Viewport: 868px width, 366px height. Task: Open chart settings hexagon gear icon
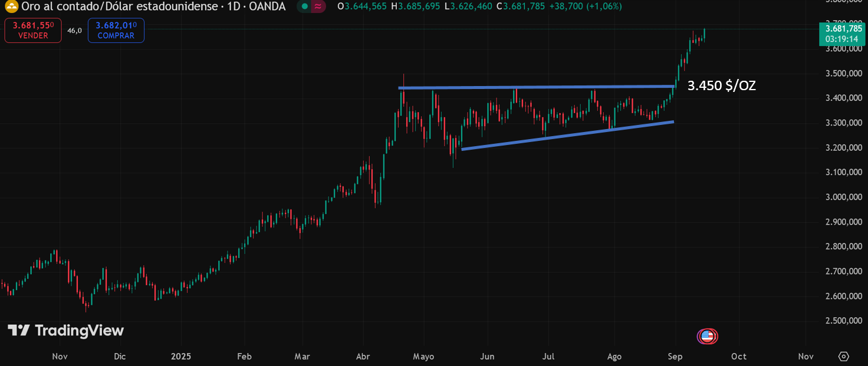point(843,357)
